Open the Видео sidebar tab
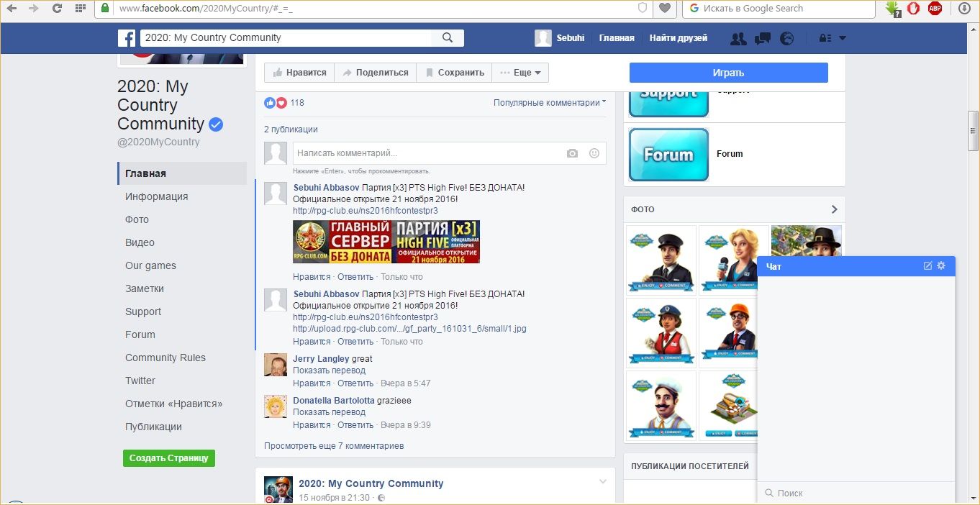Screen dimensions: 980x505 click(x=182, y=242)
